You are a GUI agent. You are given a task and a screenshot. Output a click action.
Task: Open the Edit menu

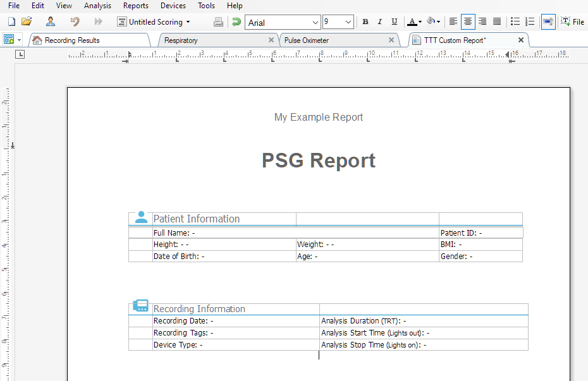coord(38,6)
